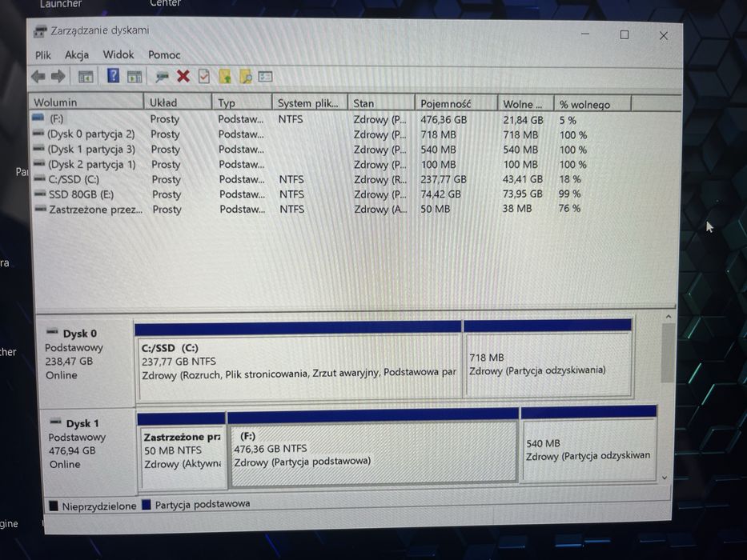Click the 99 % free percentage cell
This screenshot has width=747, height=560.
pos(570,194)
